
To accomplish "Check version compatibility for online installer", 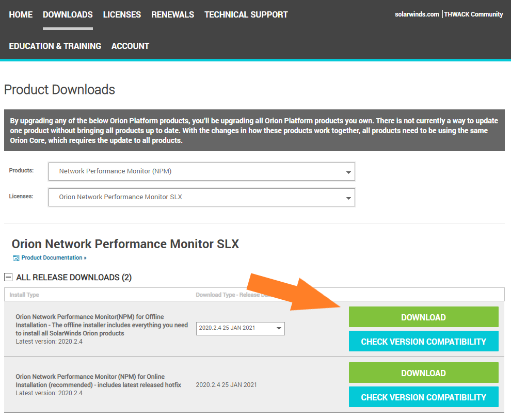I will (424, 397).
